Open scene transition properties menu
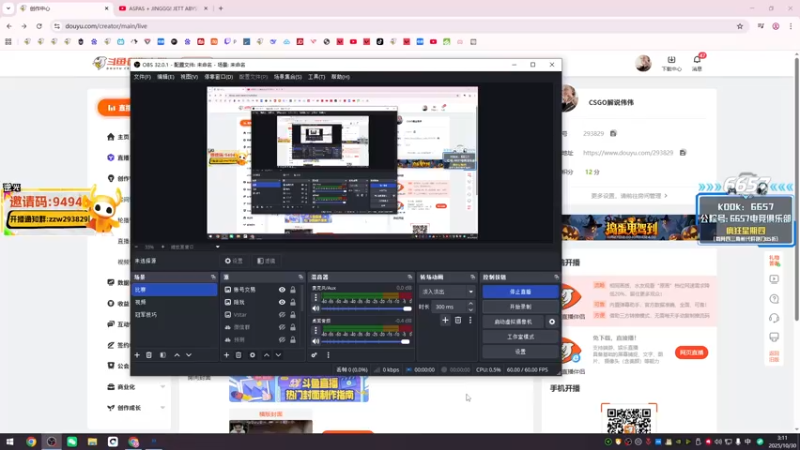 [x=470, y=320]
